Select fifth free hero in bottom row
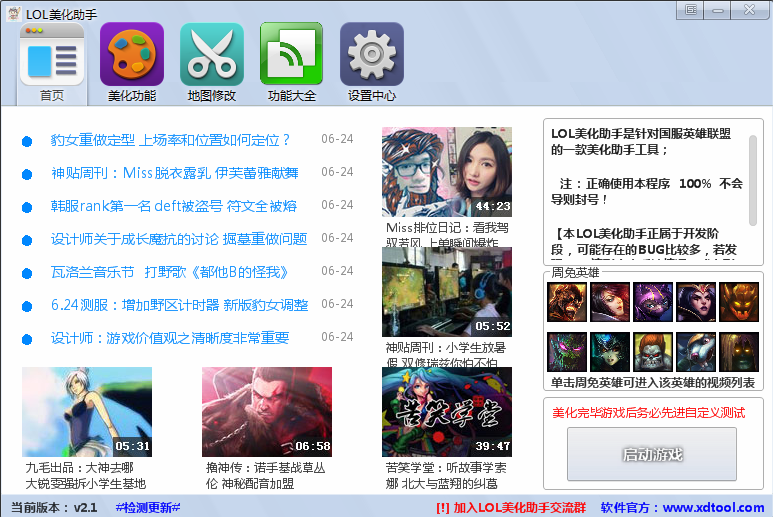Viewport: 773px width, 517px height. pyautogui.click(x=738, y=351)
